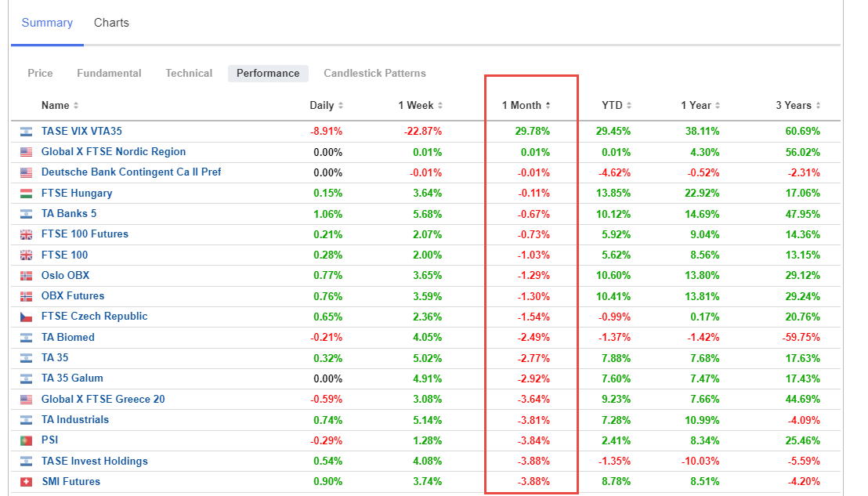Open Global X FTSE Nordic Region link

[114, 152]
